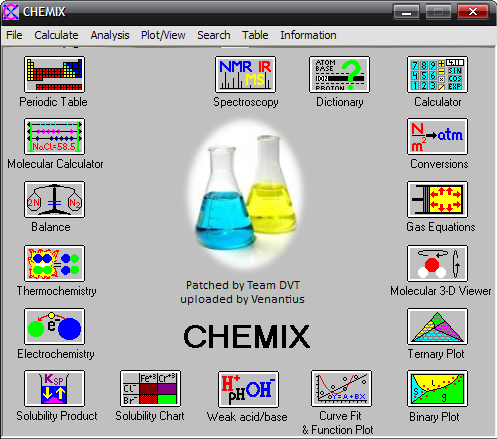Click the Molecular Calculator NaCl icon
This screenshot has height=439, width=497.
point(54,136)
